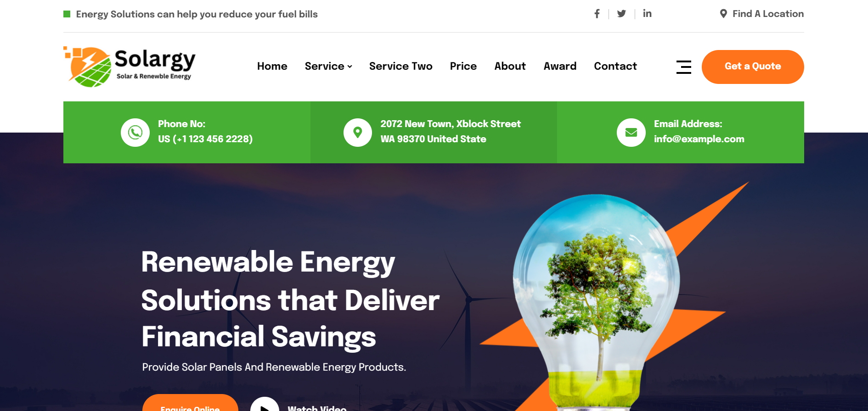
Task: Open the Award menu item
Action: tap(560, 66)
